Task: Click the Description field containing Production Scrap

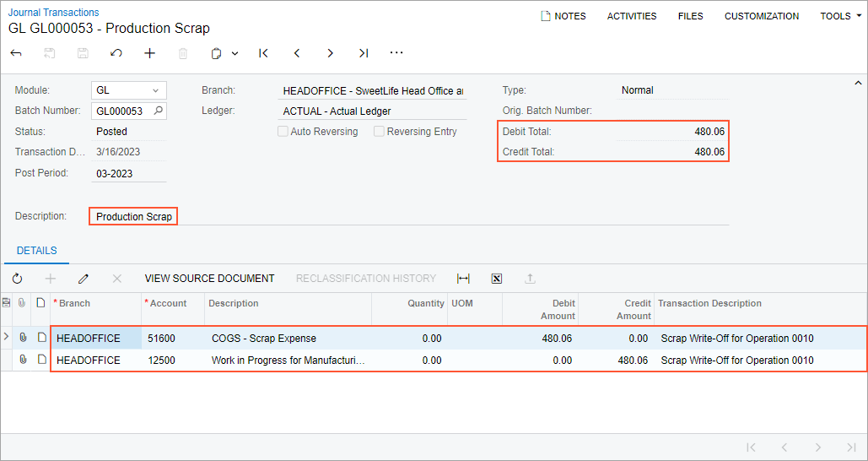Action: tap(134, 217)
